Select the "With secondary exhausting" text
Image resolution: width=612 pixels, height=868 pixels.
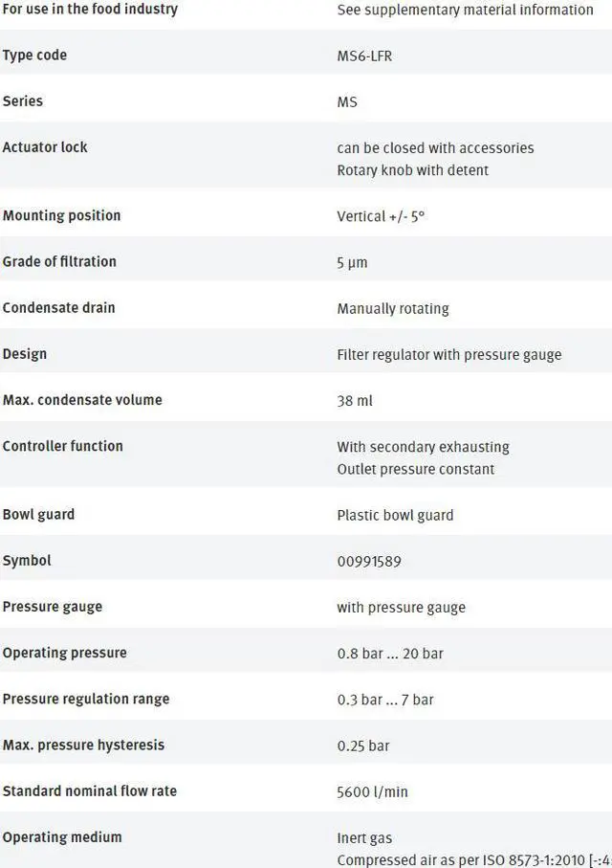pyautogui.click(x=423, y=447)
